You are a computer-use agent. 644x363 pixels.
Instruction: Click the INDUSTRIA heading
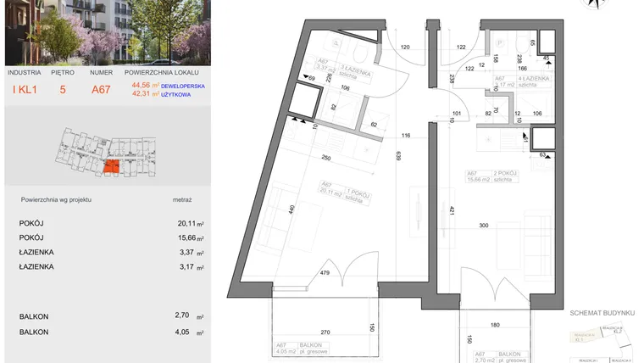25,72
